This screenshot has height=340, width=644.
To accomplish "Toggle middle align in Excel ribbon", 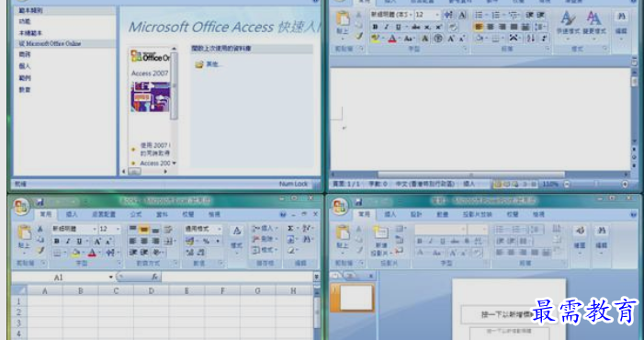I will click(143, 229).
